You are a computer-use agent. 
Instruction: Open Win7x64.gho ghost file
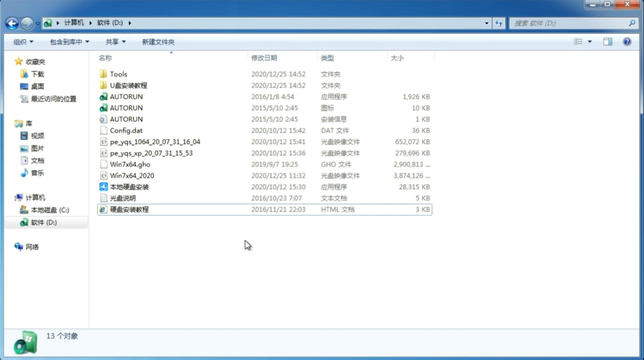pos(130,164)
